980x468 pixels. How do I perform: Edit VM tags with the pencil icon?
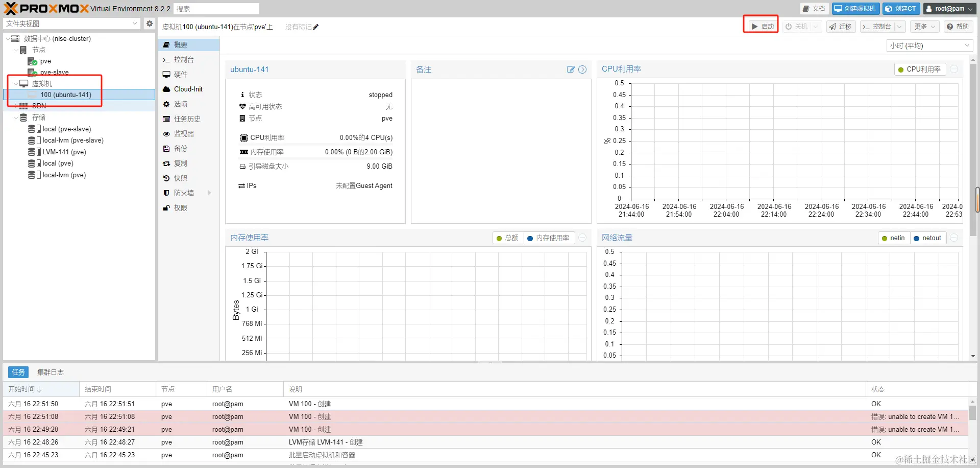(x=316, y=27)
